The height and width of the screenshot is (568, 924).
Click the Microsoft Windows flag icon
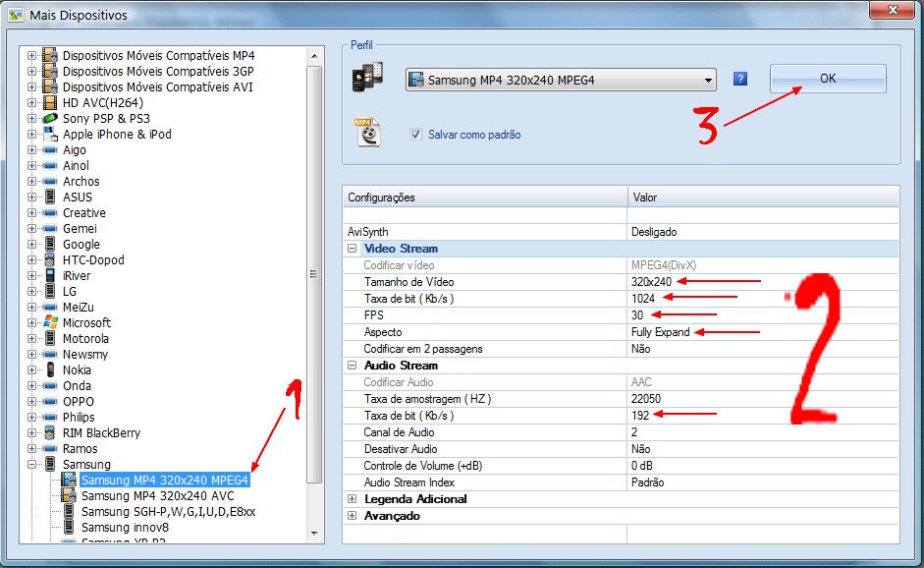click(51, 322)
